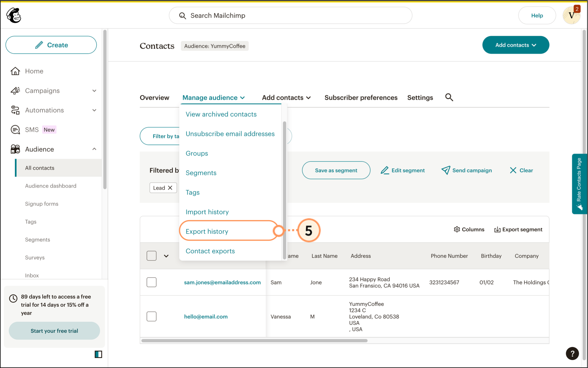Click the Create button
Viewport: 588px width, 368px height.
click(51, 45)
